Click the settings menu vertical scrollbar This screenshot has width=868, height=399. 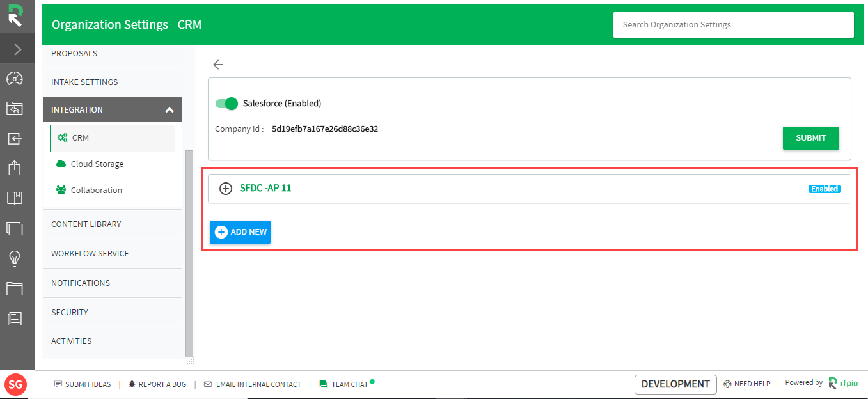pyautogui.click(x=189, y=253)
